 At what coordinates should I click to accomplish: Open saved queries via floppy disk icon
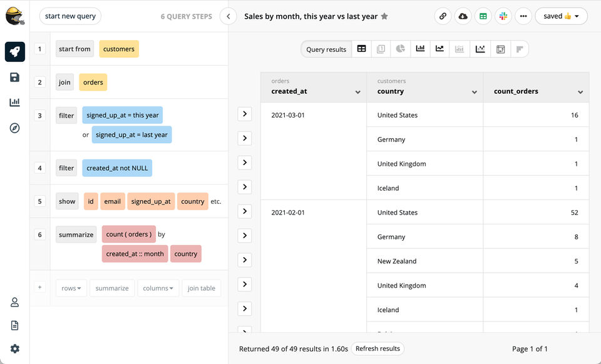click(15, 78)
